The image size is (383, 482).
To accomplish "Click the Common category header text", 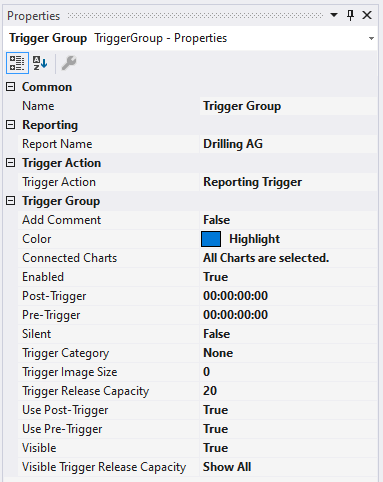I will point(47,87).
